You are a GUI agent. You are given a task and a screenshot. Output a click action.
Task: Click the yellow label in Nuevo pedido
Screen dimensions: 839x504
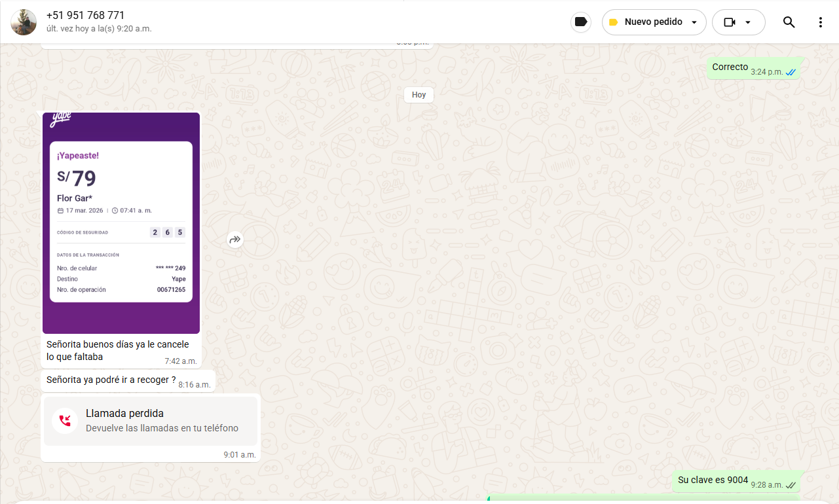(x=613, y=22)
